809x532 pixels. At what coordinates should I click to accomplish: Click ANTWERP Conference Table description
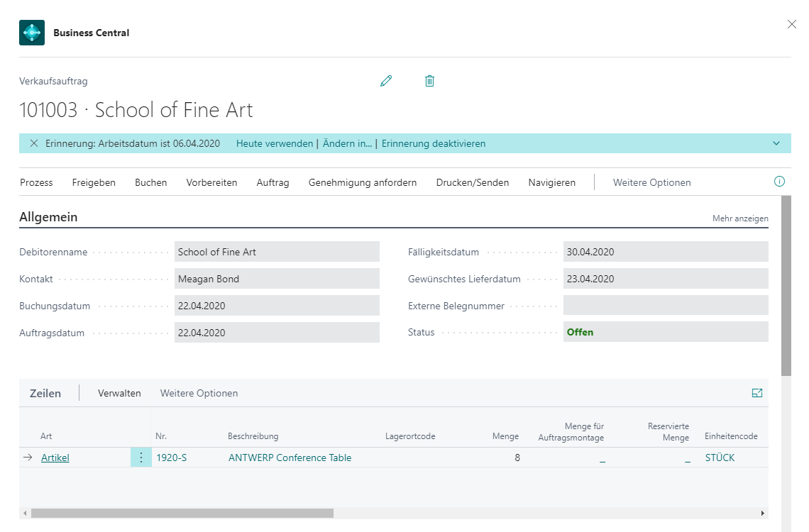pos(290,458)
